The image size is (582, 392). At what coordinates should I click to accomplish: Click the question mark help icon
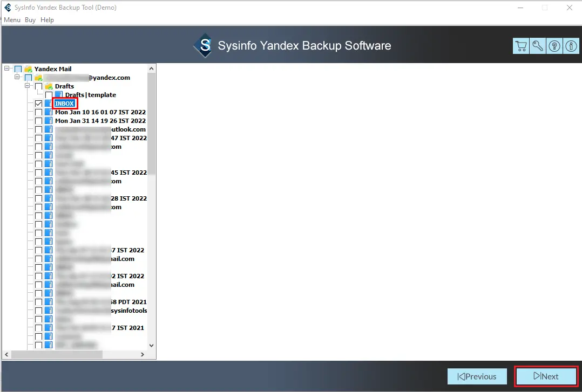click(x=554, y=46)
